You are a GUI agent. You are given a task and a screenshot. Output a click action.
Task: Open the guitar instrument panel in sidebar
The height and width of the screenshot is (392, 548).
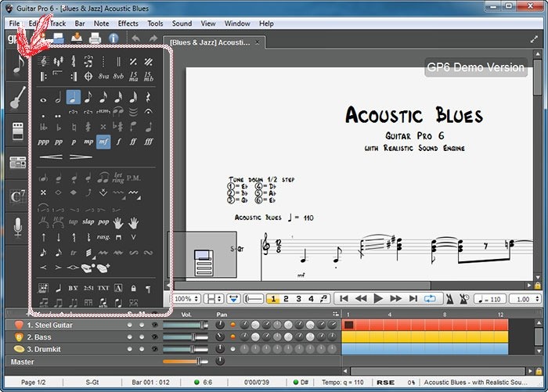(x=17, y=99)
